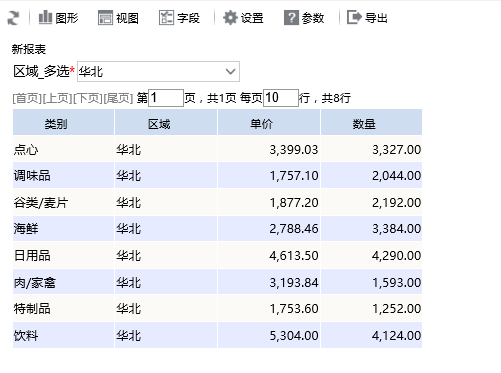
Task: Open the 设置 gear icon
Action: [x=230, y=18]
